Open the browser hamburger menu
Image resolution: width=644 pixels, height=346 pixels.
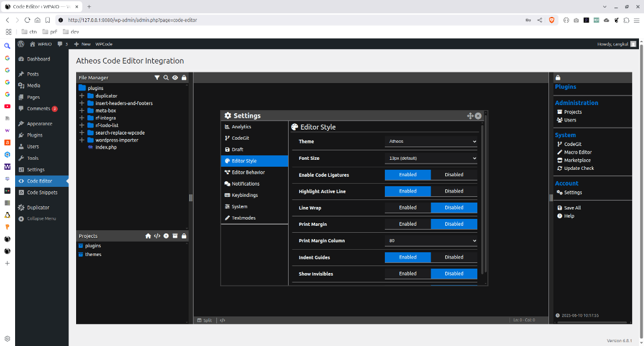tap(636, 20)
